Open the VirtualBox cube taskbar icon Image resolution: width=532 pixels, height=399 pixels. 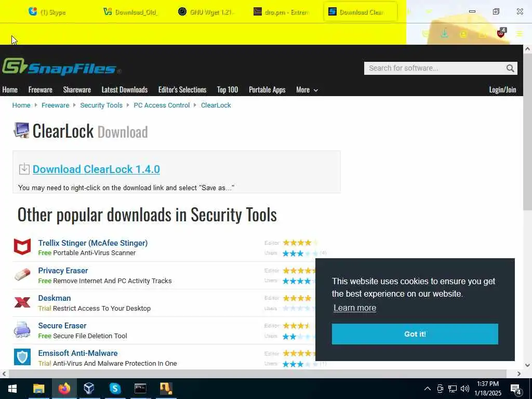[89, 389]
